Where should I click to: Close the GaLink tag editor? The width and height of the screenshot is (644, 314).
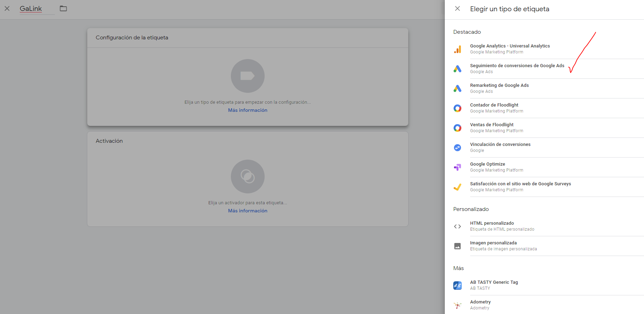[x=7, y=8]
